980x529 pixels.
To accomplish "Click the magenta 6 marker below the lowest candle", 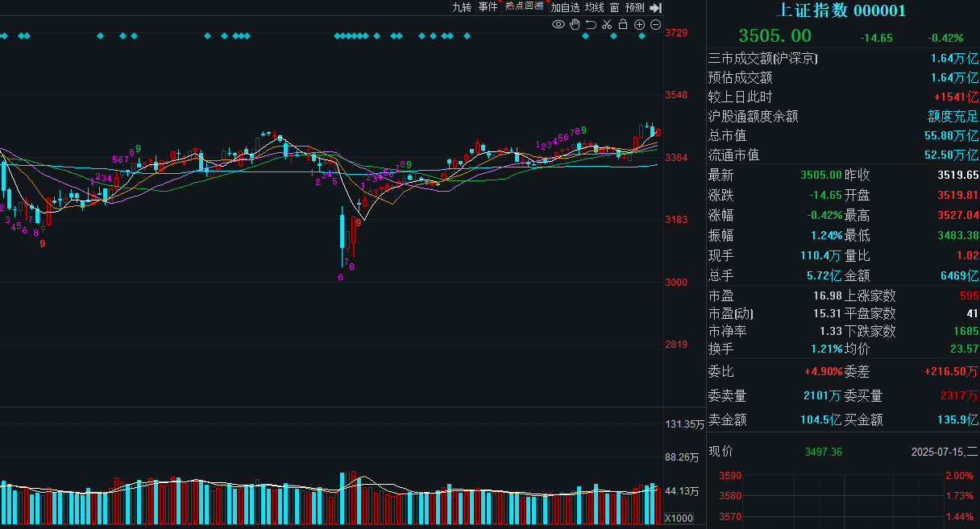I will [340, 277].
